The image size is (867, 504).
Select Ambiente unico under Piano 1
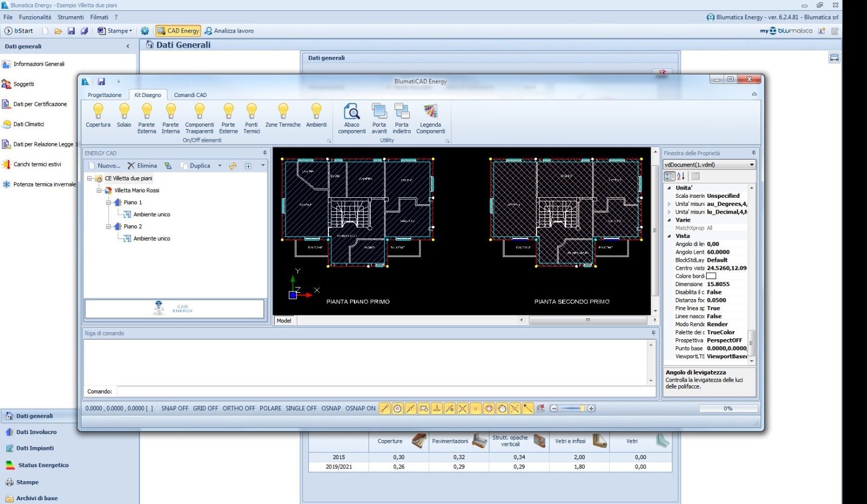(152, 215)
